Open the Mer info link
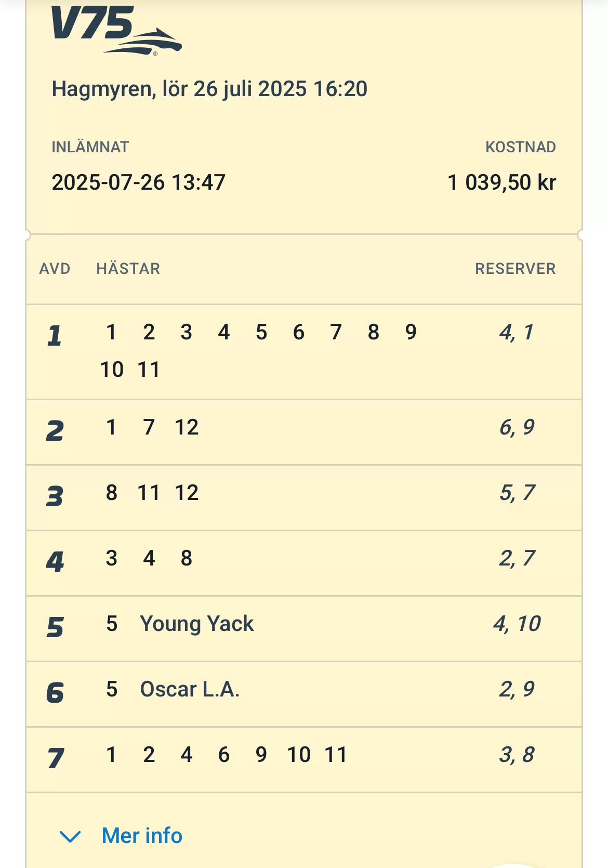Screen dimensions: 608x868 click(x=142, y=836)
